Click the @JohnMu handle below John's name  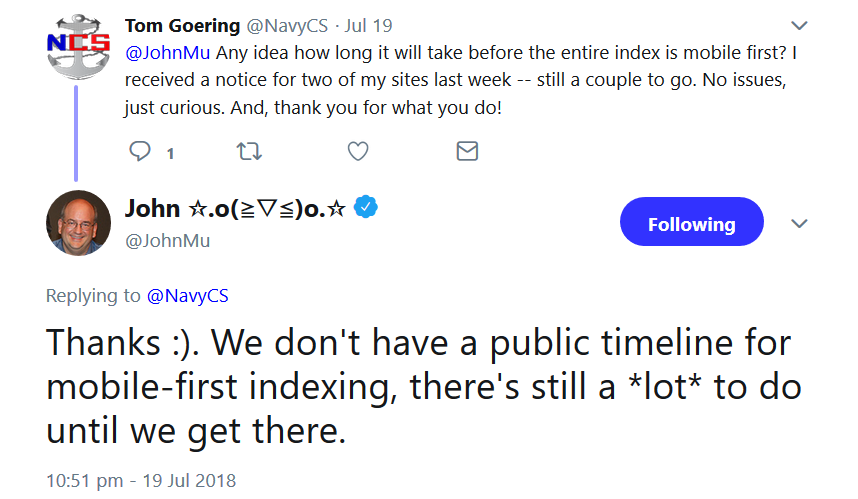[x=167, y=241]
